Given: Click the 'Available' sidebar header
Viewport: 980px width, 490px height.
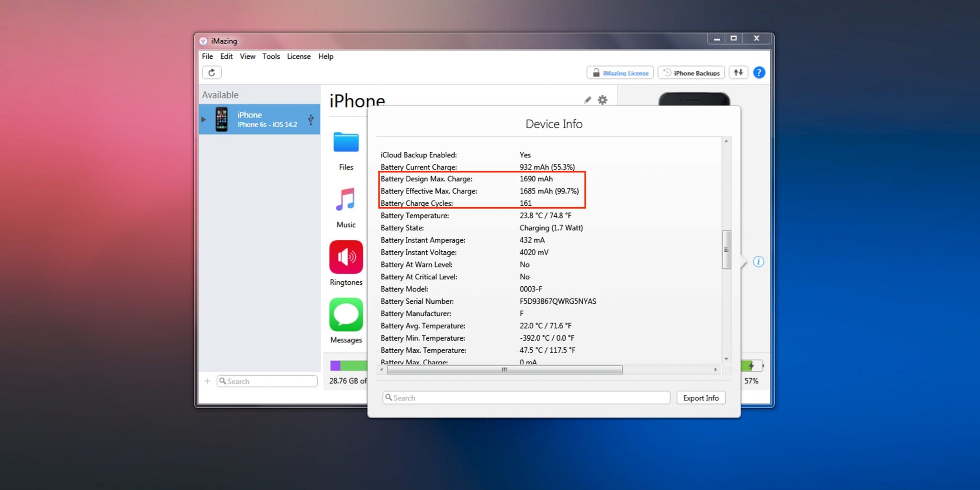Looking at the screenshot, I should [220, 95].
